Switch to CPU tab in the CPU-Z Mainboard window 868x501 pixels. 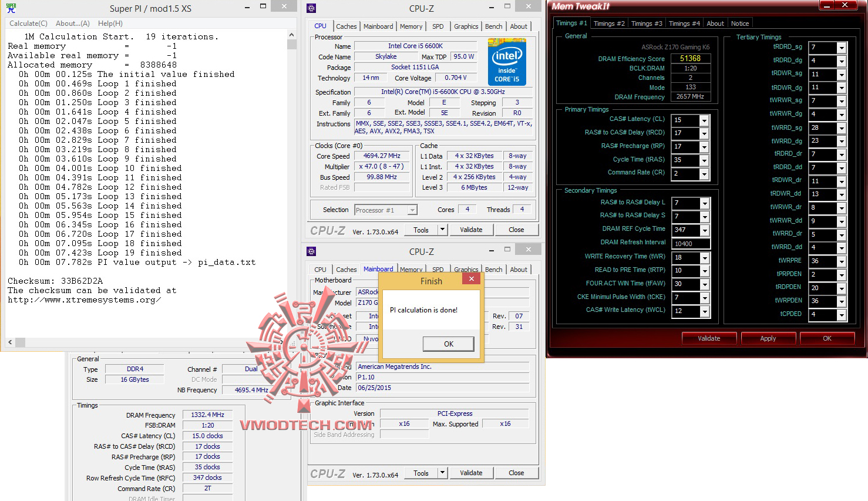(x=320, y=270)
